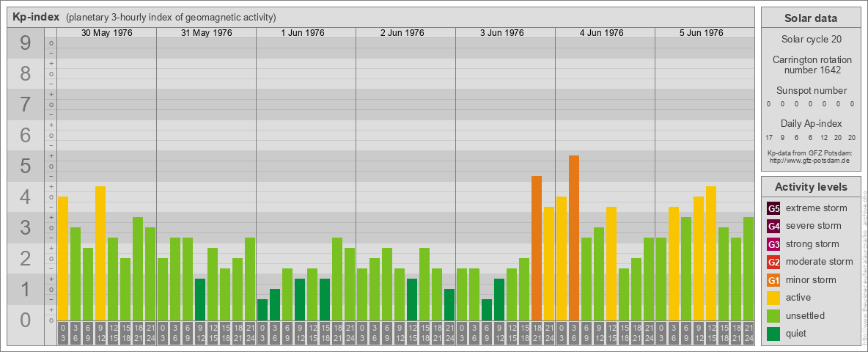Click the G2 moderate storm badge
The image size is (868, 352).
click(x=773, y=262)
